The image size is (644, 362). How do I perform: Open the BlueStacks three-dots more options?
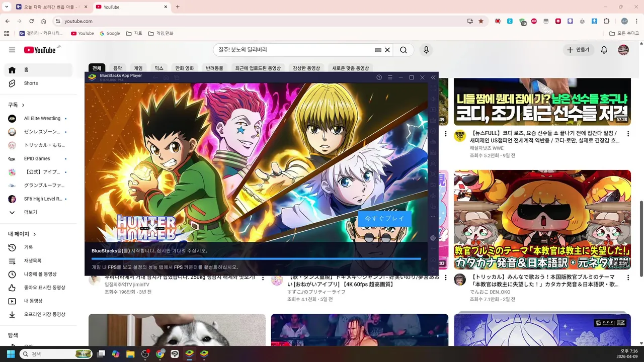coord(433,217)
